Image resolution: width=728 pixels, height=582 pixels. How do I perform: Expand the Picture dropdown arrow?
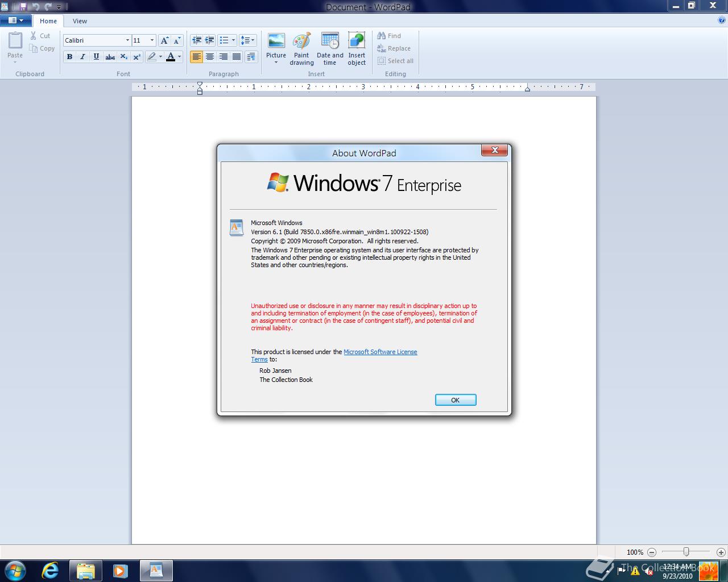click(276, 63)
